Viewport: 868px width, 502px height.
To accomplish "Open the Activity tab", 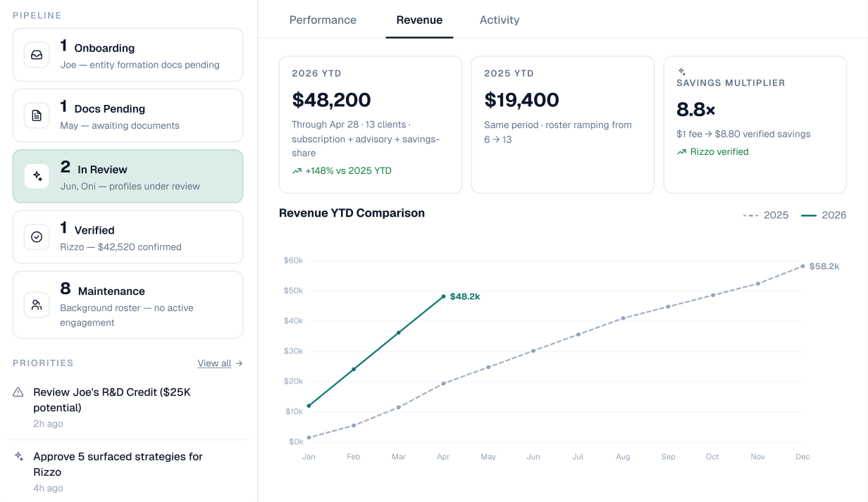I will click(x=500, y=20).
